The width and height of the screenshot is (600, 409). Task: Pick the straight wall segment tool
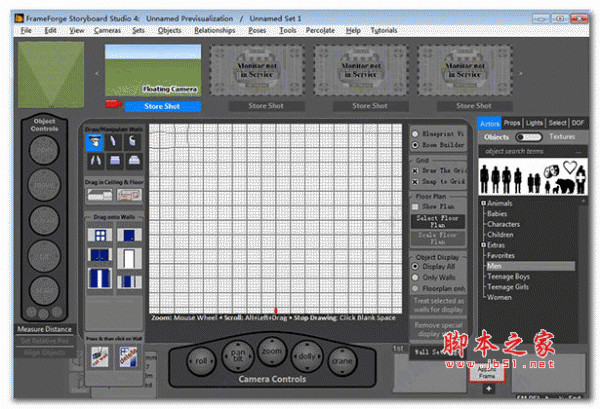[x=113, y=142]
